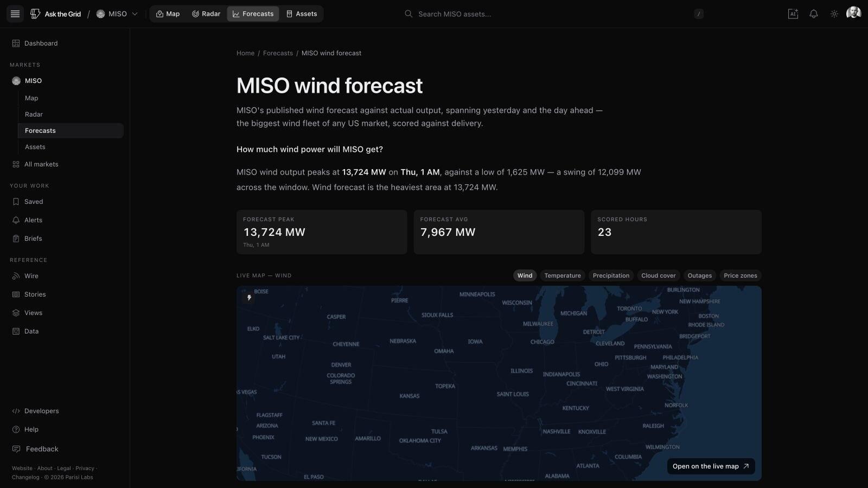Click the Scored Hours 23 card

coord(676,232)
